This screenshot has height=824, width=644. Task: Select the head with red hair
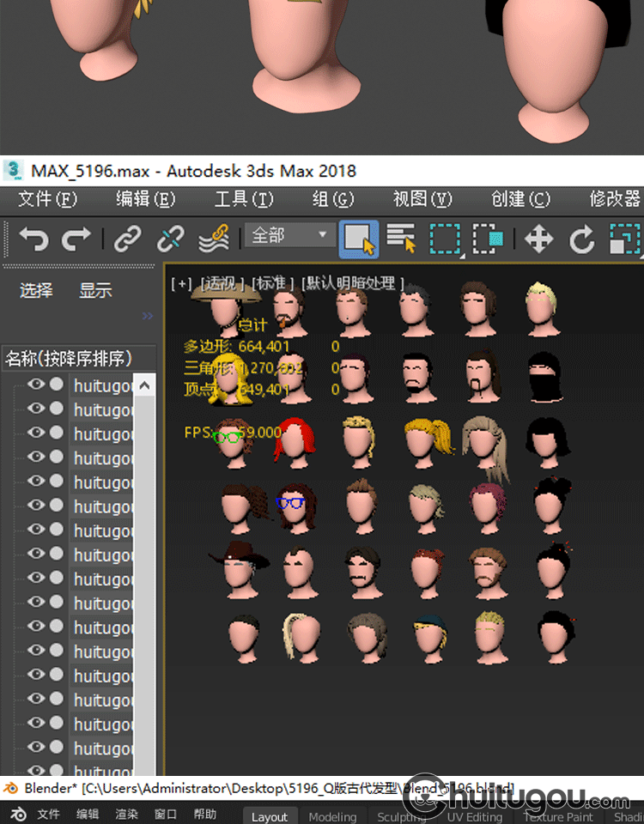[x=295, y=443]
